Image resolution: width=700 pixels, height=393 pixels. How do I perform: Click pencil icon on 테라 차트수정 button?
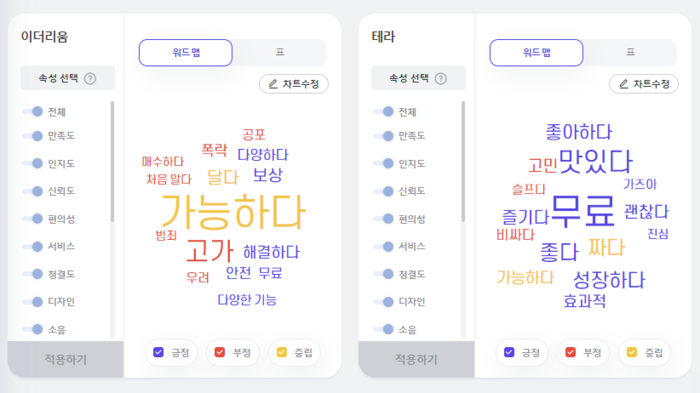624,84
